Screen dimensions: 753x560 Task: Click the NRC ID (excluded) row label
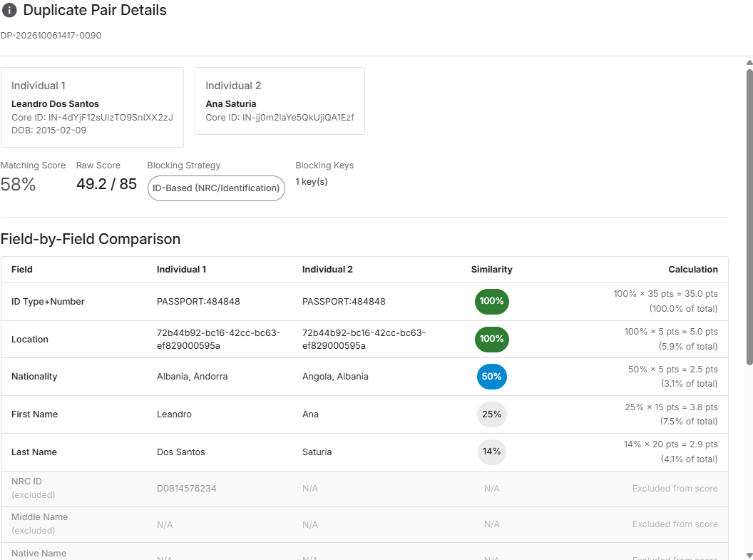[33, 488]
